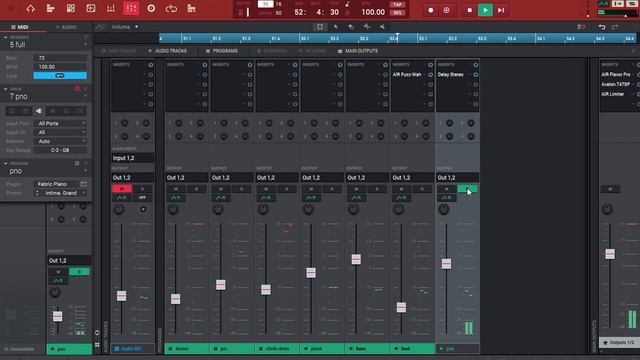This screenshot has width=640, height=360.
Task: Click the Redo arrow icon
Action: 615,27
